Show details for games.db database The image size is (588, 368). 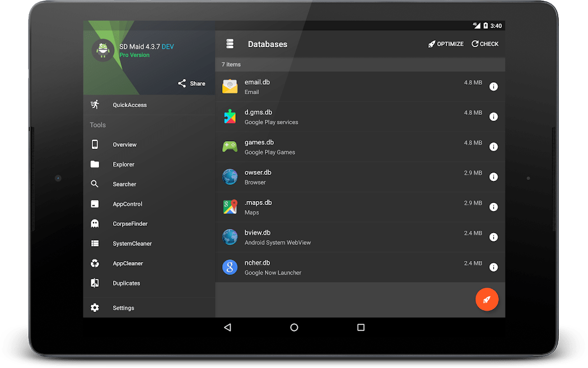pyautogui.click(x=493, y=147)
